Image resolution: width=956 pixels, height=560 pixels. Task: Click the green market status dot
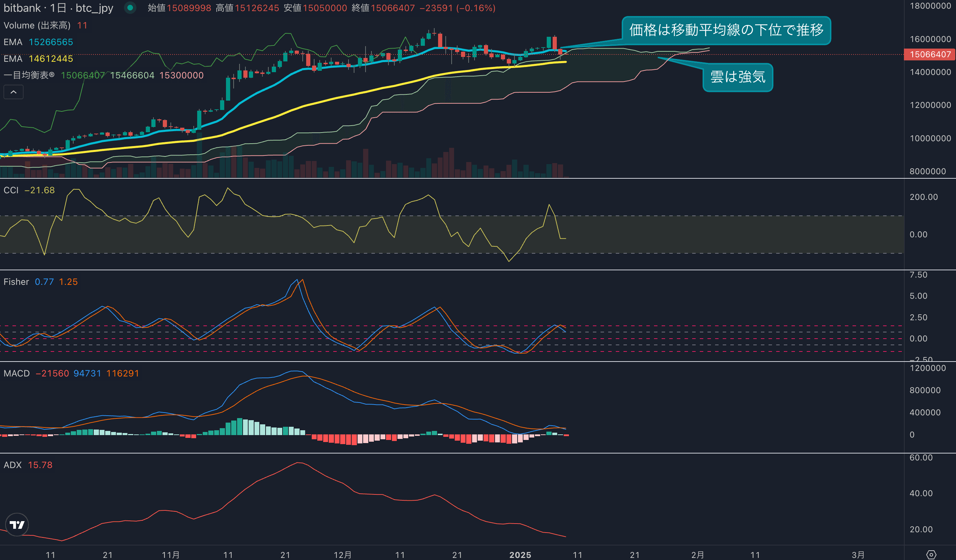tap(130, 8)
